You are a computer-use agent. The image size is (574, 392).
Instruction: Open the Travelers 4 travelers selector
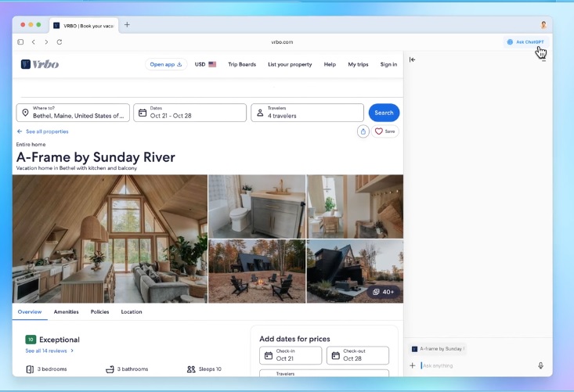307,113
